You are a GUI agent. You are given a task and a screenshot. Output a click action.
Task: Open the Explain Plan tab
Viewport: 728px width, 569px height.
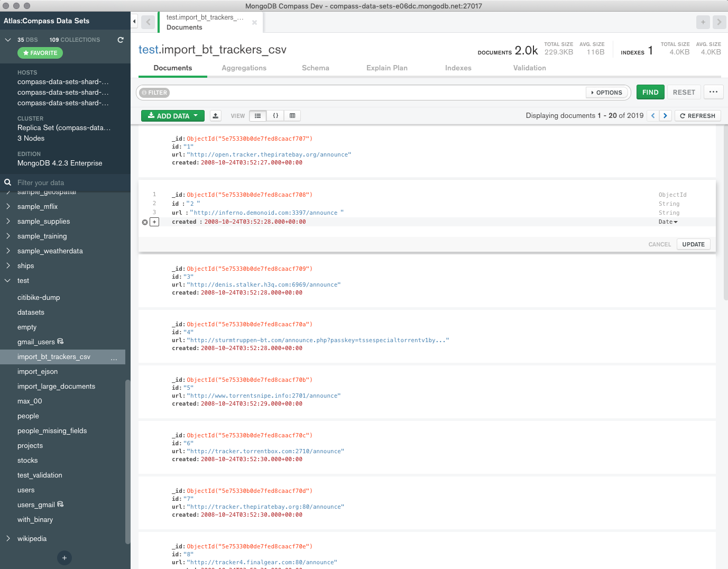[387, 68]
